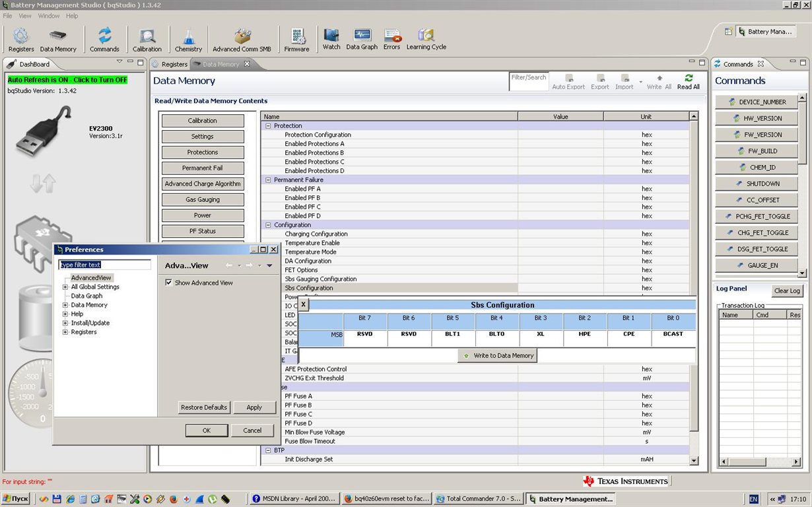812x507 pixels.
Task: Open the Chemistry flask tool
Action: pos(188,40)
